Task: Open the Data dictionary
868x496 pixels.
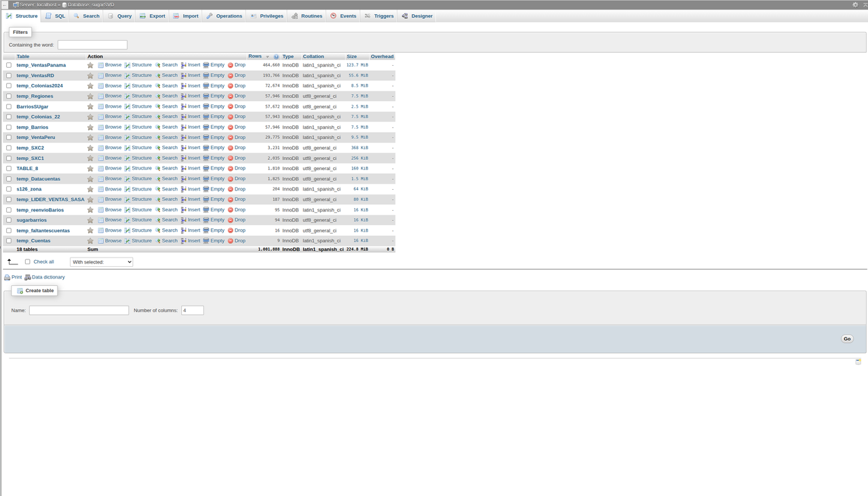Action: coord(47,276)
